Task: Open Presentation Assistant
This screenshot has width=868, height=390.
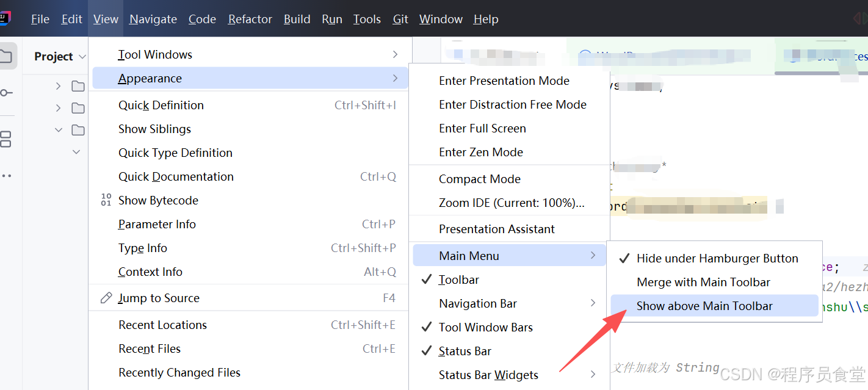Action: pyautogui.click(x=509, y=229)
